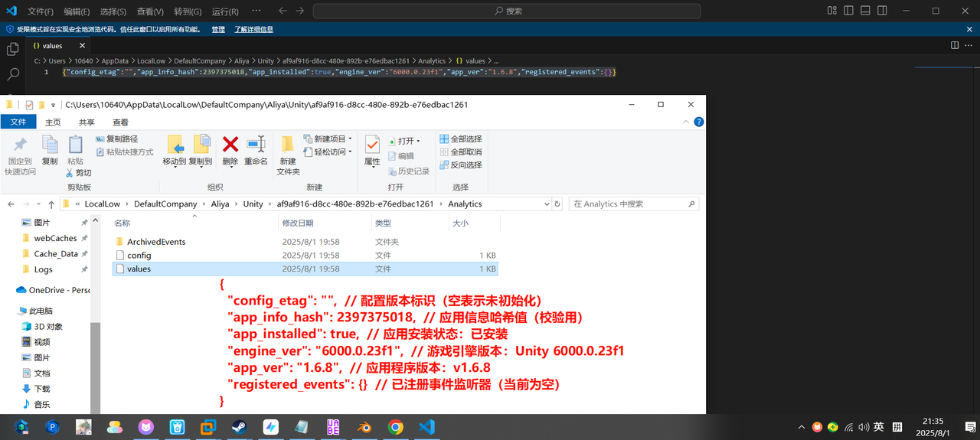This screenshot has height=440, width=980.
Task: Click 复制路径 in the ribbon
Action: click(x=116, y=139)
